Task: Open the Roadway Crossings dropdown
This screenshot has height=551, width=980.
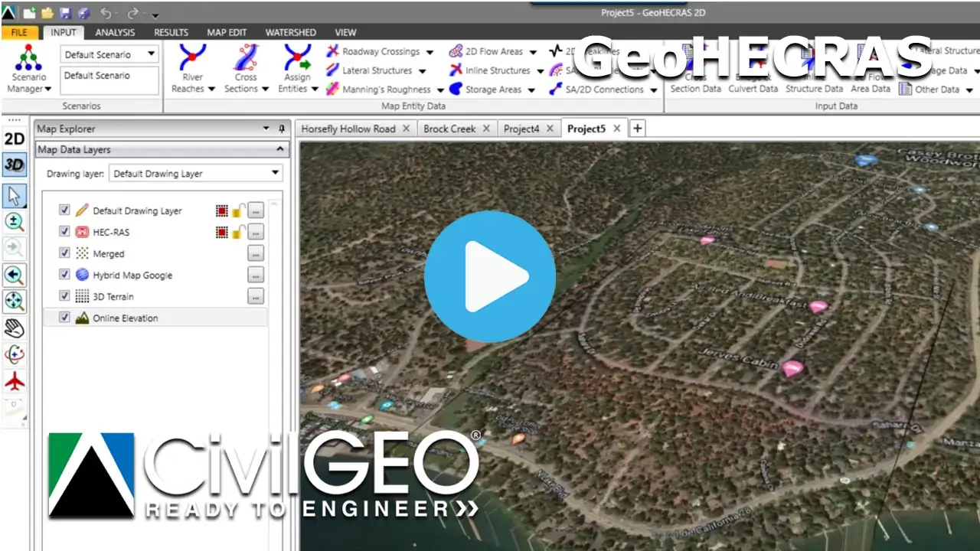Action: (x=430, y=51)
